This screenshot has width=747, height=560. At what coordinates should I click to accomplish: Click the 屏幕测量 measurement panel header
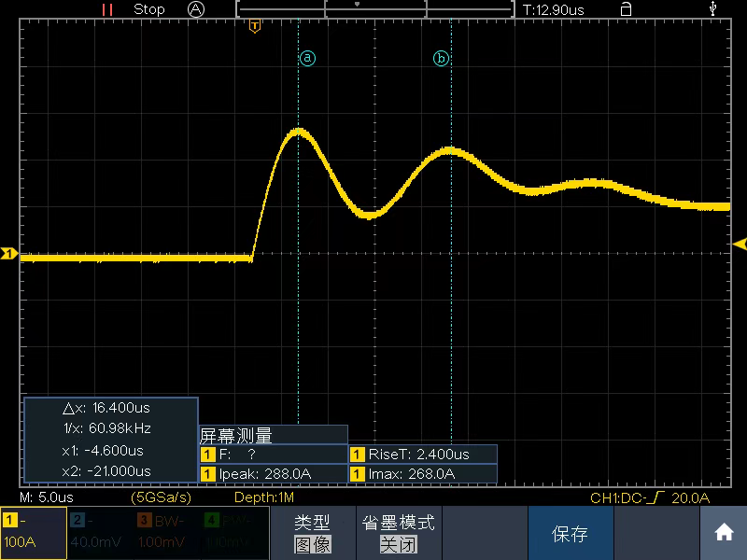click(x=274, y=435)
